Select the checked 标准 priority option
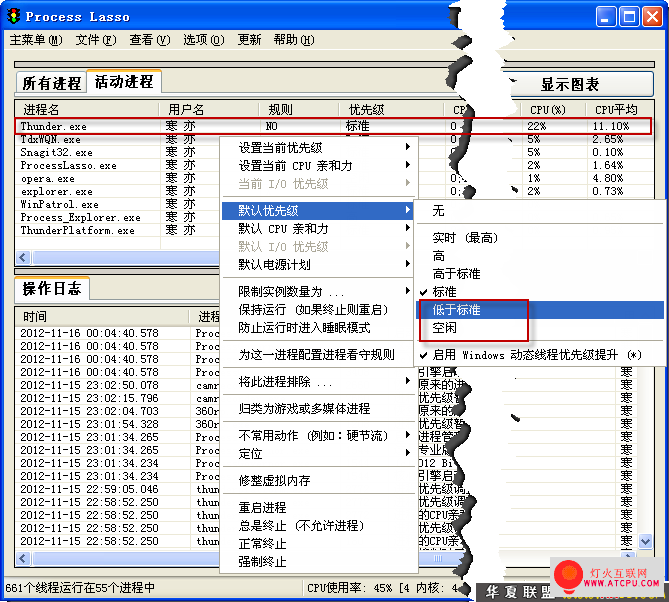This screenshot has width=669, height=602. click(x=540, y=291)
